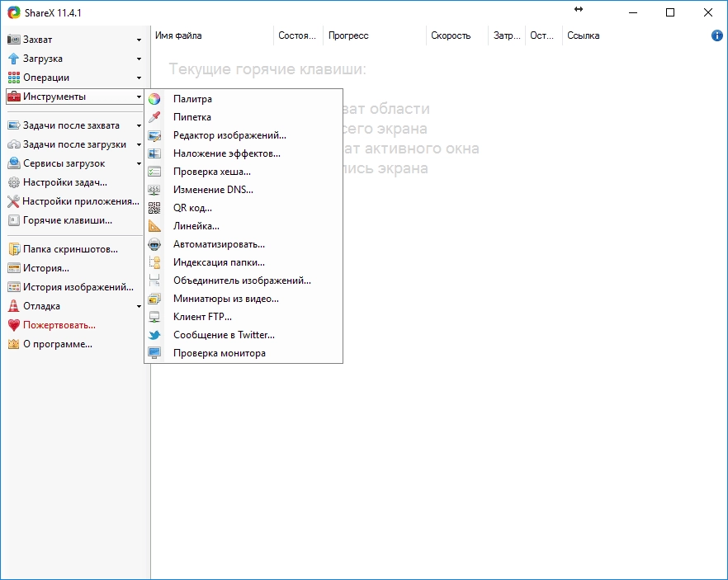Click the Пипетка eyedropper icon

[x=154, y=117]
